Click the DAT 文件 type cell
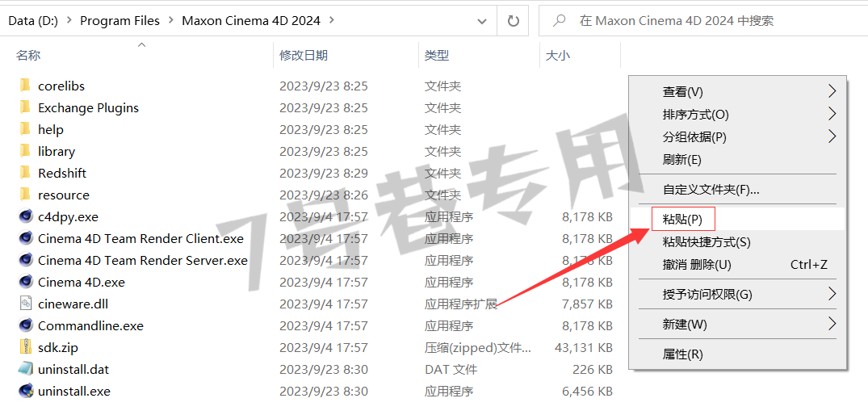The height and width of the screenshot is (415, 868). [x=451, y=369]
